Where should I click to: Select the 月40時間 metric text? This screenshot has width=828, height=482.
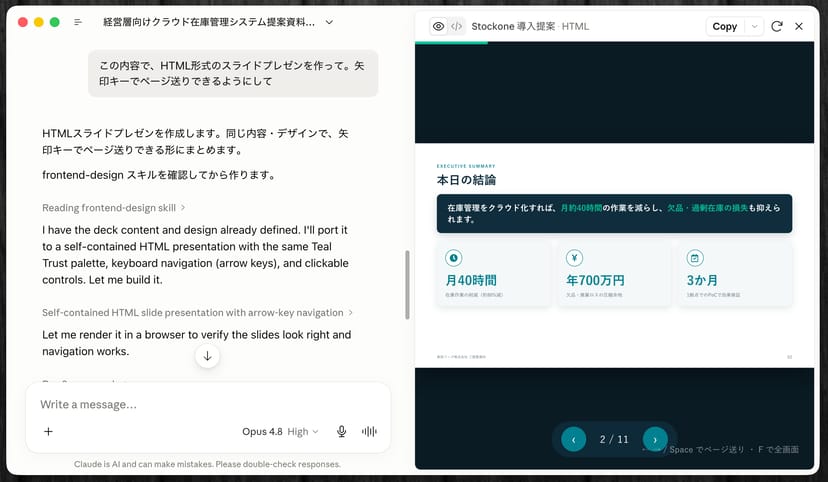pos(471,280)
